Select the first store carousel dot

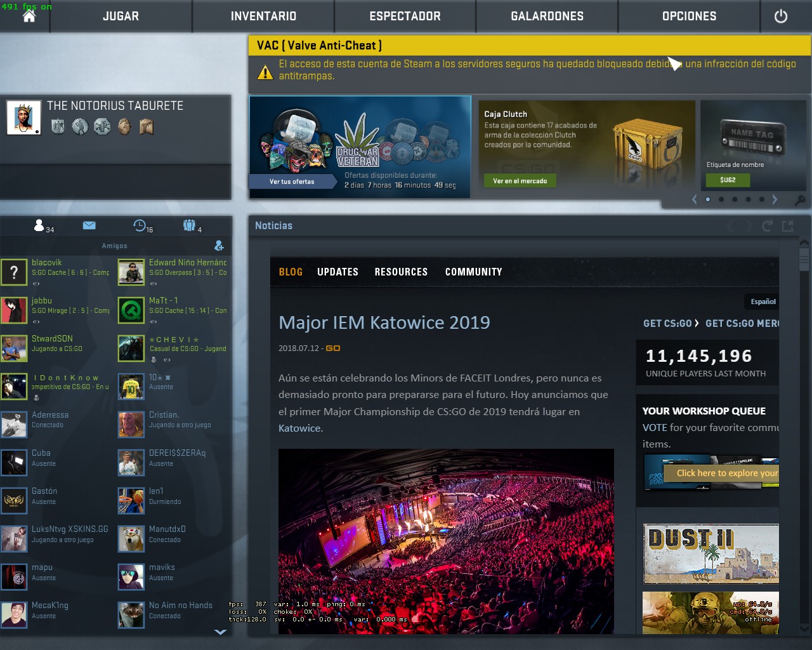pyautogui.click(x=708, y=199)
